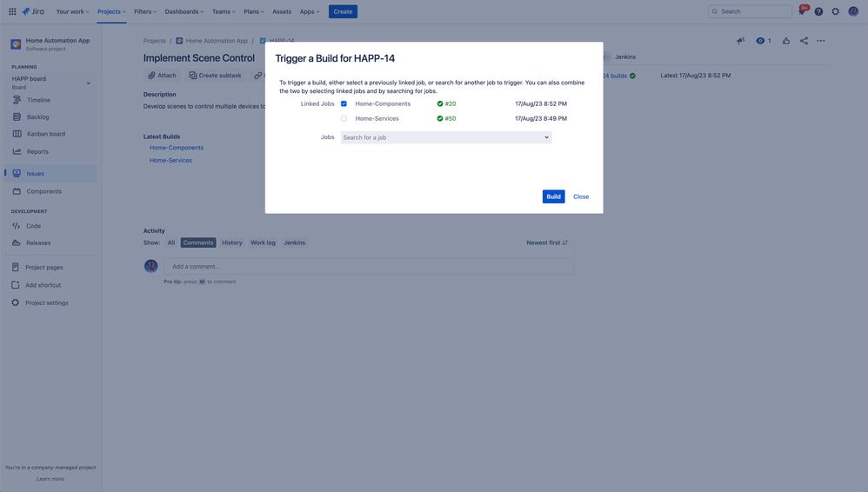Expand the HAPP board switcher chevron
This screenshot has width=868, height=492.
[88, 83]
